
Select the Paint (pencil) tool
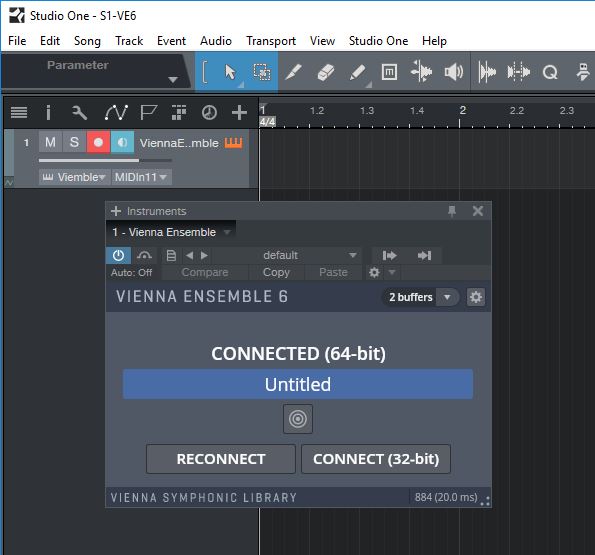[x=357, y=72]
